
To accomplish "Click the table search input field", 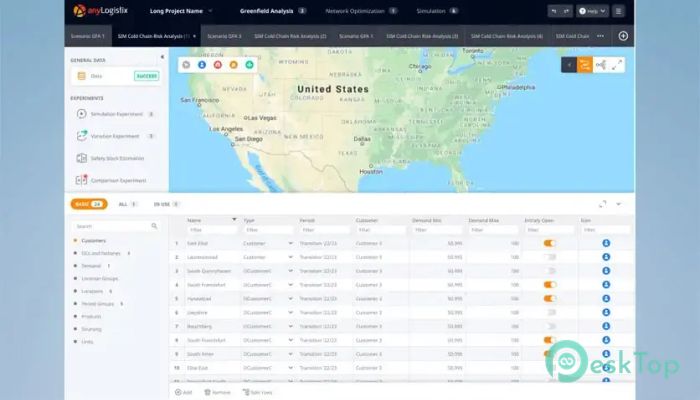I will (116, 226).
